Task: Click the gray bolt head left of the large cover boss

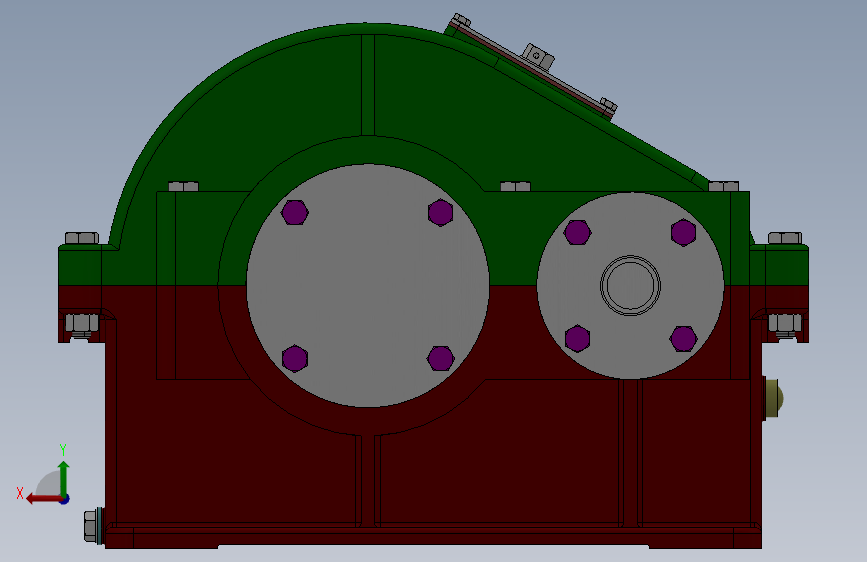Action: coord(184,186)
